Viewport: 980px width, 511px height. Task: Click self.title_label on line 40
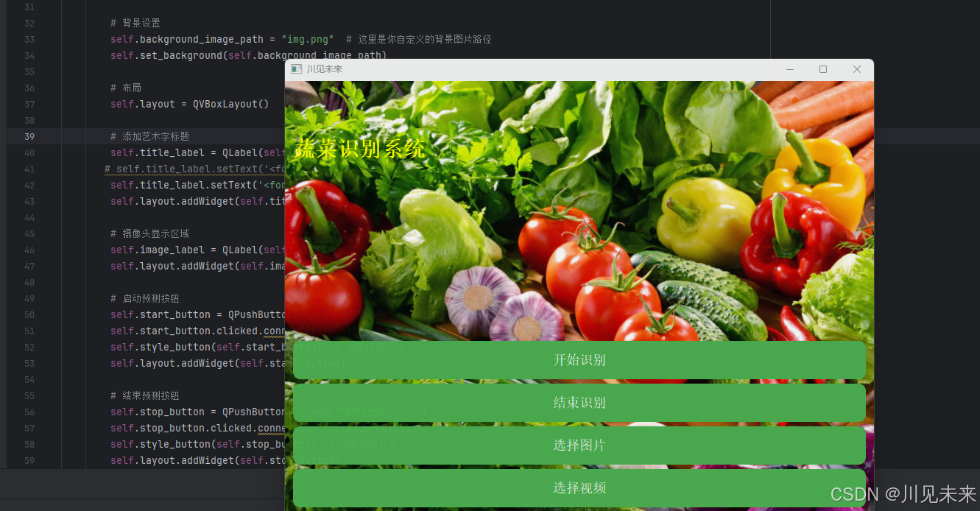coord(154,152)
